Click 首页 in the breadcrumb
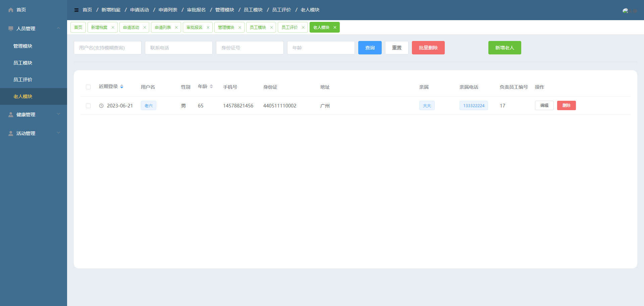 pyautogui.click(x=87, y=10)
